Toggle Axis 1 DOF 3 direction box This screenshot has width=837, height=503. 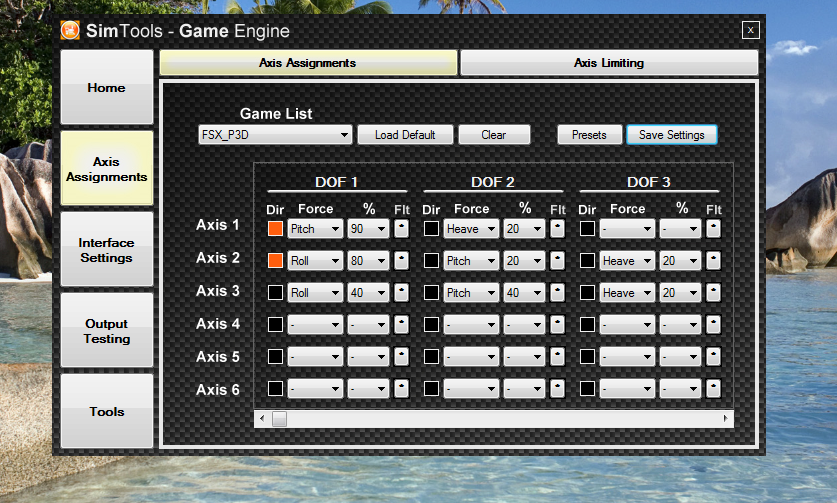pos(587,229)
